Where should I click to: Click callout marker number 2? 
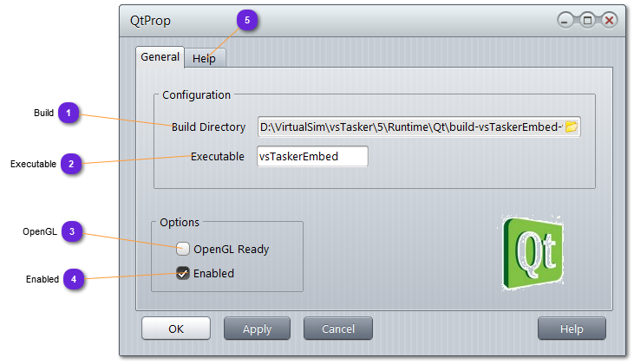[x=72, y=163]
